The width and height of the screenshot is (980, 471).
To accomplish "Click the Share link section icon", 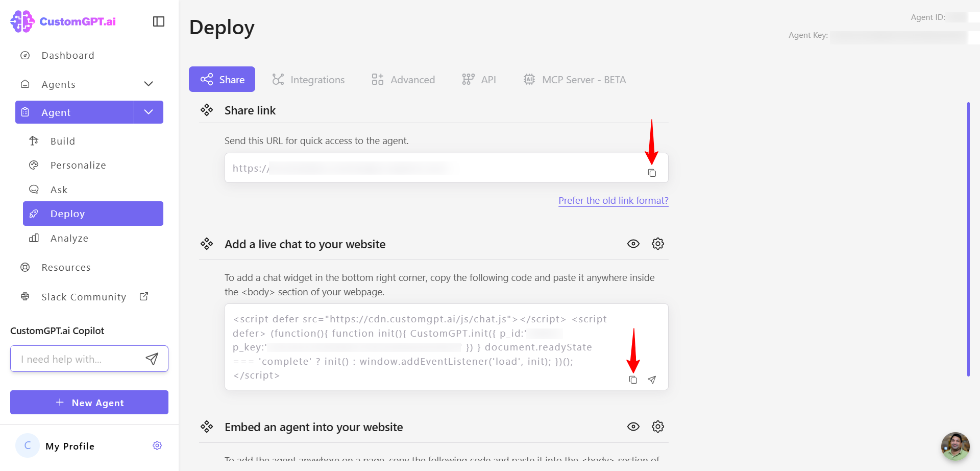I will pos(207,110).
